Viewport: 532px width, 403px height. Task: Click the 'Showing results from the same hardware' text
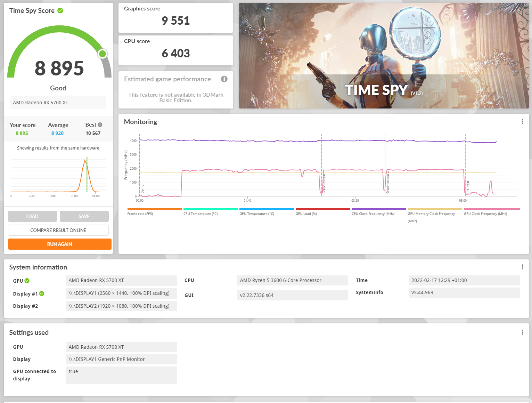click(58, 148)
